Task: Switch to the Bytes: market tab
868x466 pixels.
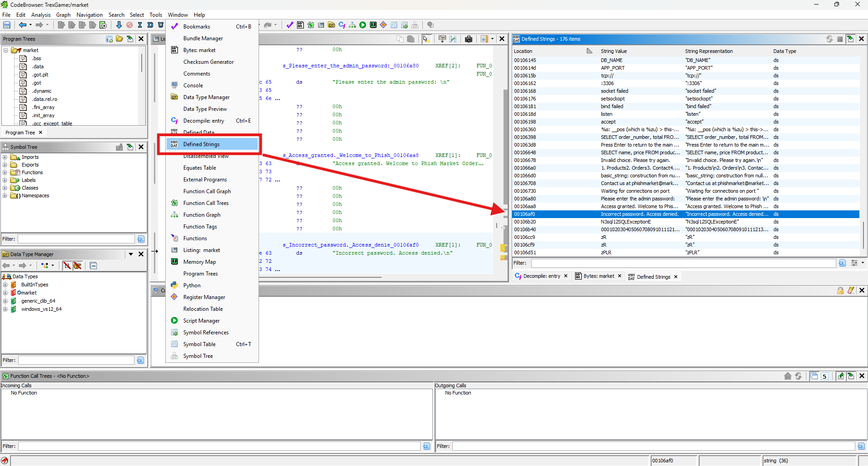Action: click(x=598, y=276)
